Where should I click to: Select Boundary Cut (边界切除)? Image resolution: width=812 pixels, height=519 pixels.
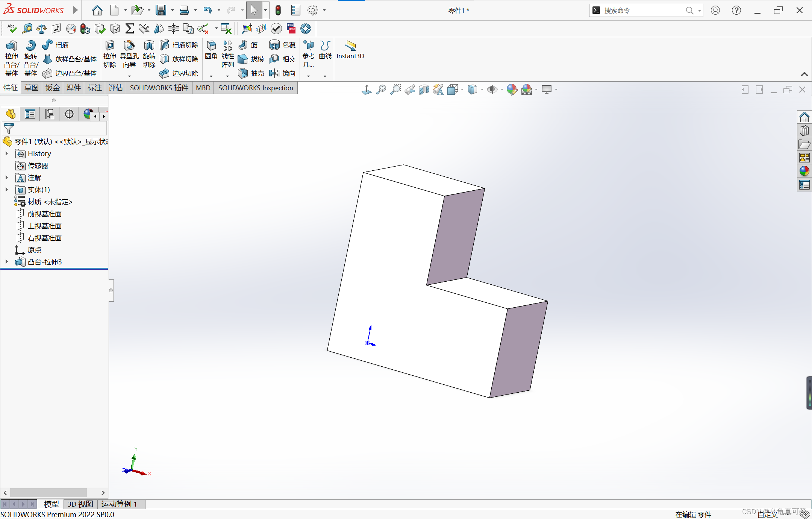pyautogui.click(x=179, y=73)
